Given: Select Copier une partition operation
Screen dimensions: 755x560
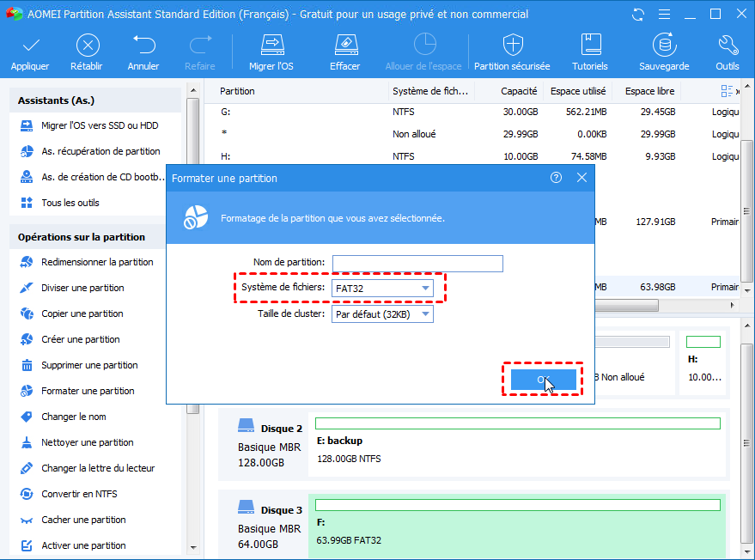Looking at the screenshot, I should [x=71, y=313].
